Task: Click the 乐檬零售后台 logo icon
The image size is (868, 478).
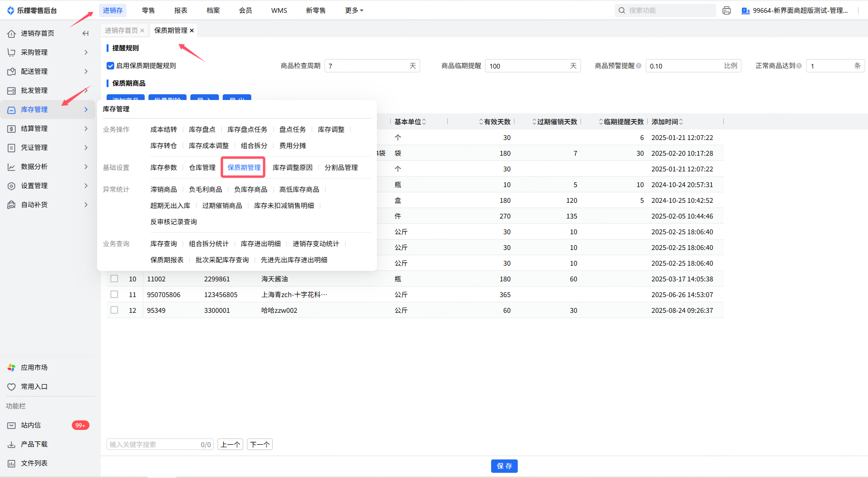Action: [x=11, y=10]
